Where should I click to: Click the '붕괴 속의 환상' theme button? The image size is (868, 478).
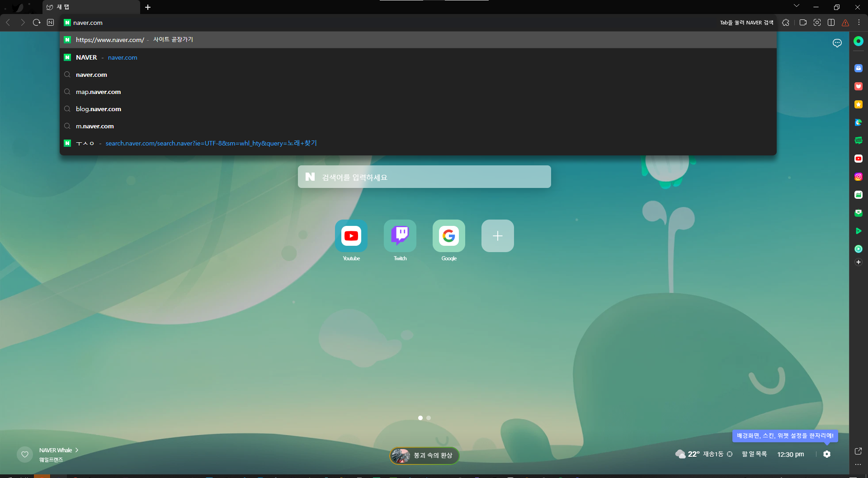425,455
